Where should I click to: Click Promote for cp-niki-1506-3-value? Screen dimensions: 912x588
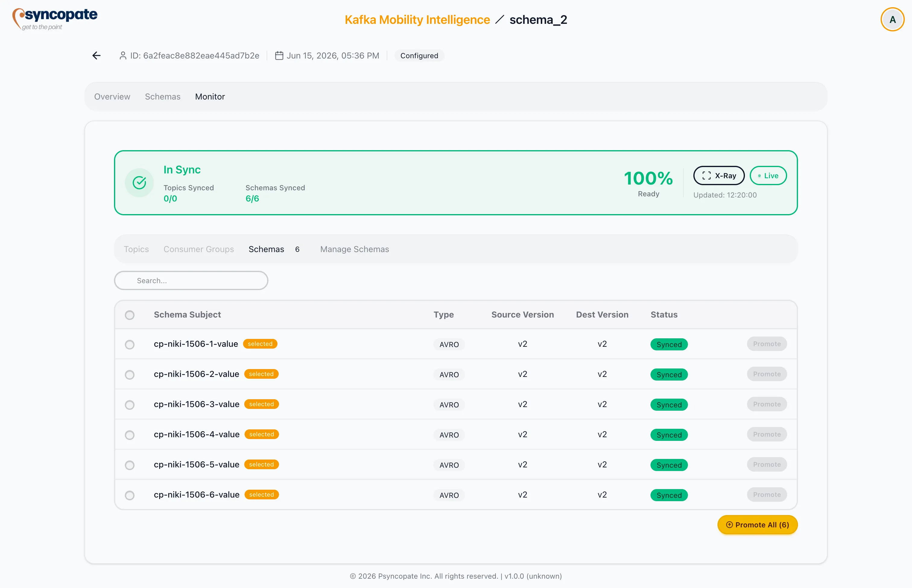767,404
